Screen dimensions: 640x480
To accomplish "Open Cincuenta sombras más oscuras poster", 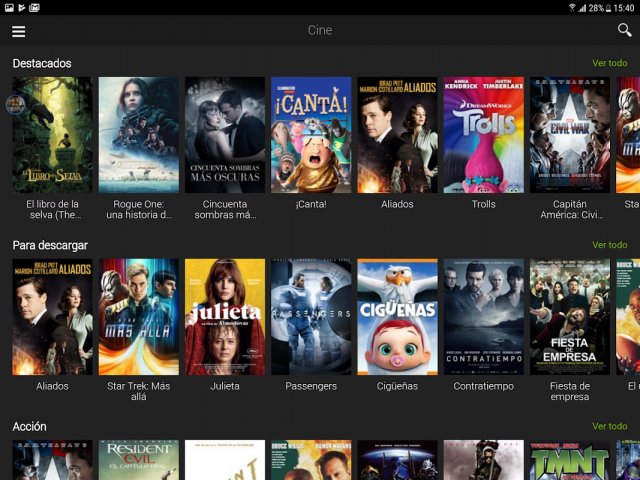I will tap(225, 135).
